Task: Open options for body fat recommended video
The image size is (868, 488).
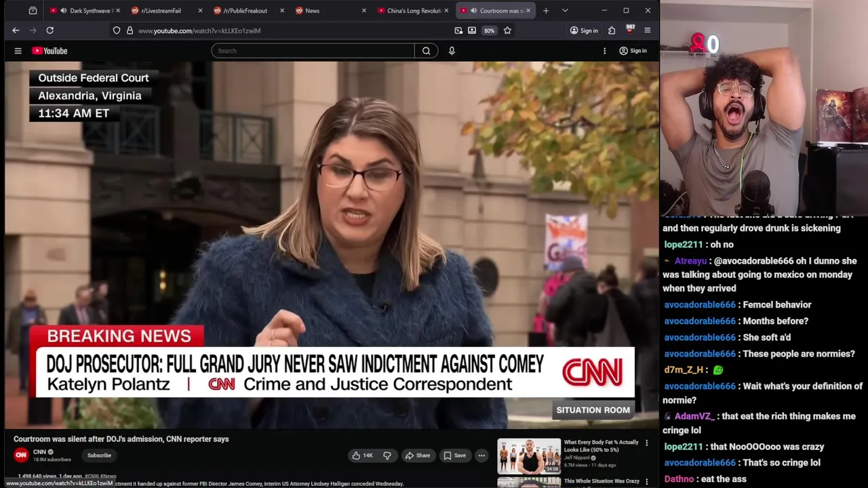Action: [x=646, y=443]
